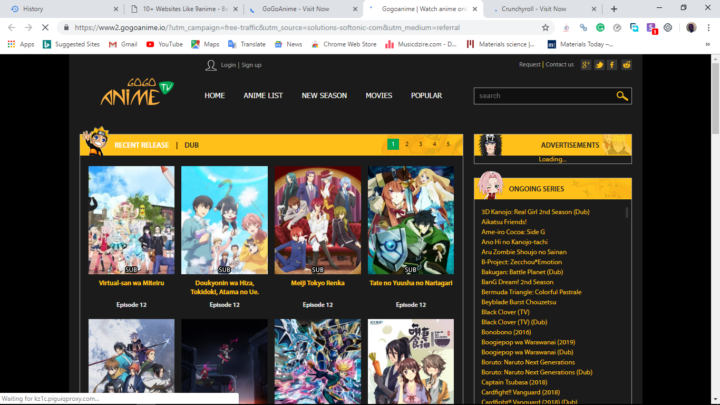The width and height of the screenshot is (720, 405).
Task: Click the user profile icon beside Login
Action: click(x=211, y=65)
